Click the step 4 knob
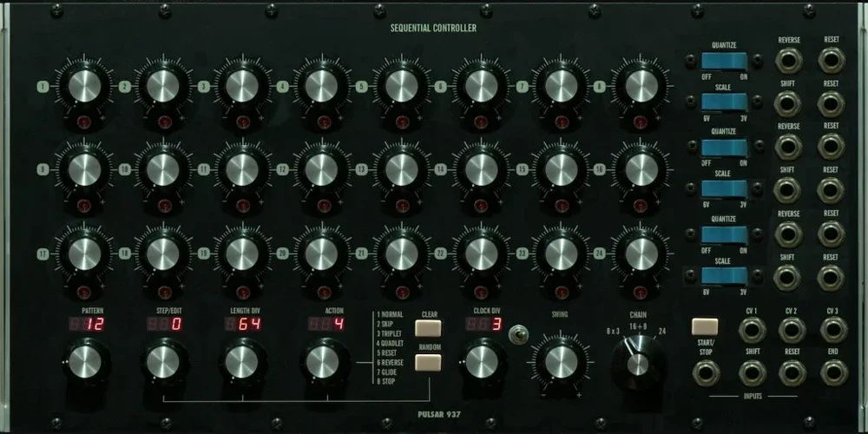 click(322, 86)
